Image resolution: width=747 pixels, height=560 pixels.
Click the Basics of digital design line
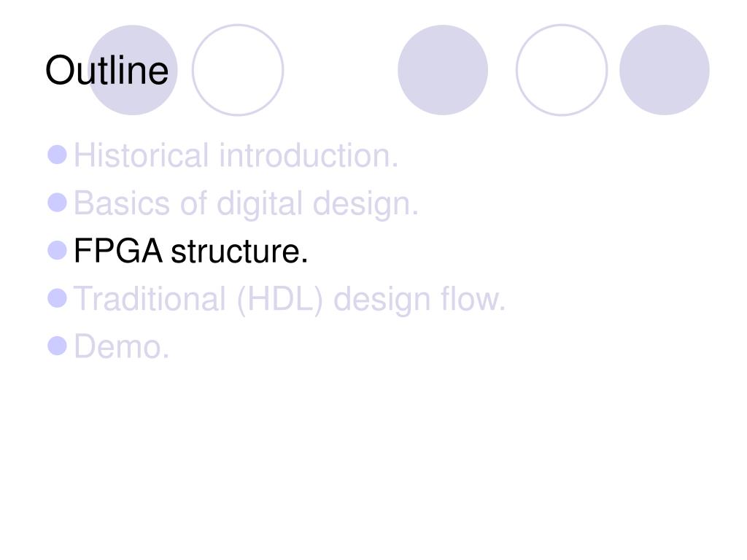point(247,204)
